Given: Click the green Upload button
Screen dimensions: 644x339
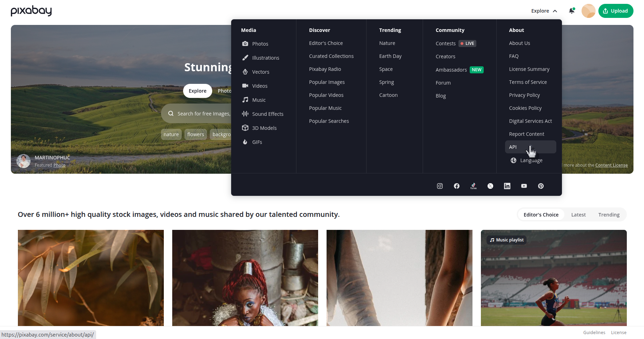Looking at the screenshot, I should point(616,11).
